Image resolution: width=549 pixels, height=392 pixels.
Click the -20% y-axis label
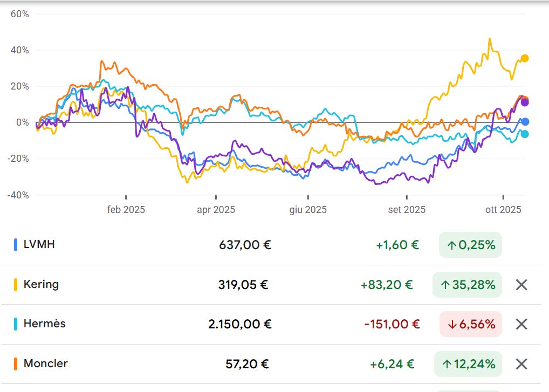(18, 159)
